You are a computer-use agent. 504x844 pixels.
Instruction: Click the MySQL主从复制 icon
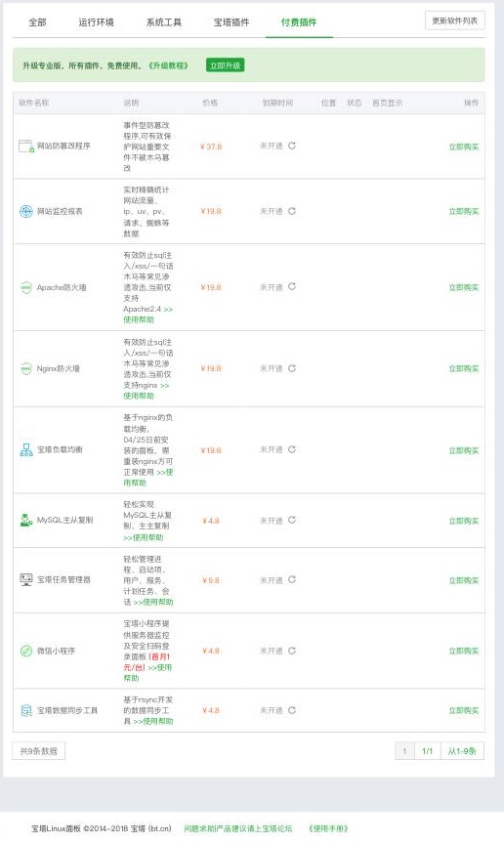[26, 520]
